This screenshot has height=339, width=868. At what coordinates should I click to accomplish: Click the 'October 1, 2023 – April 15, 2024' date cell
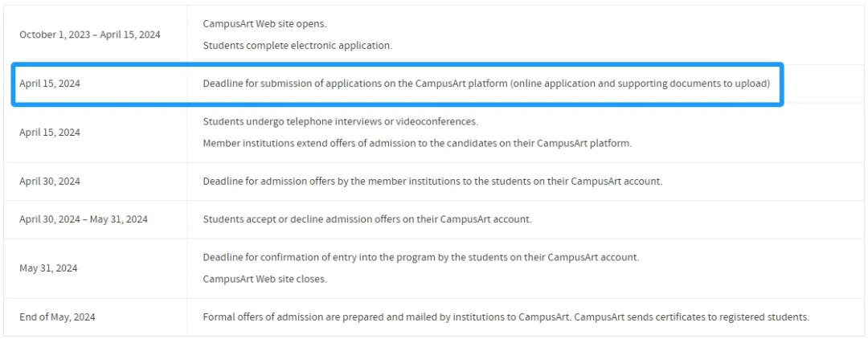click(x=90, y=35)
